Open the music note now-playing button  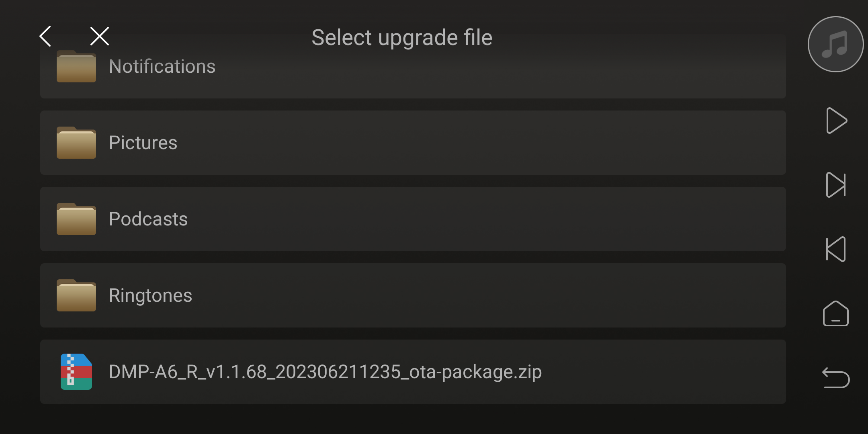[x=836, y=44]
